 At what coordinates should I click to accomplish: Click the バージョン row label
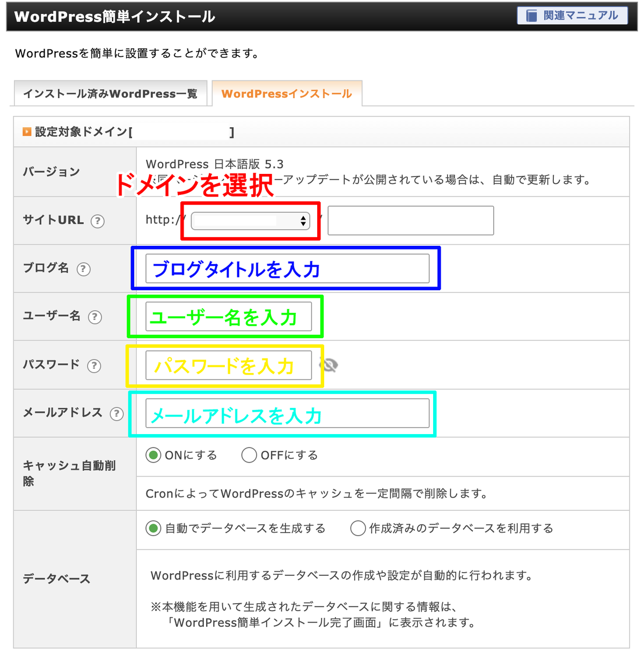point(51,172)
